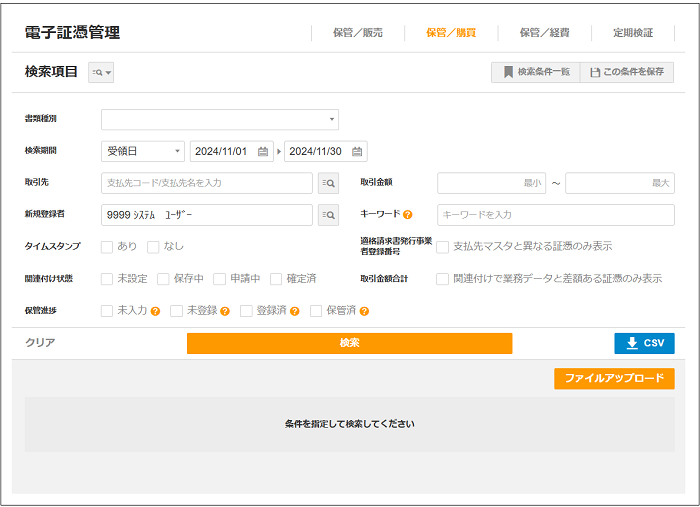The width and height of the screenshot is (700, 507).
Task: Tick タイムスタンプ なし checkbox
Action: click(x=153, y=247)
